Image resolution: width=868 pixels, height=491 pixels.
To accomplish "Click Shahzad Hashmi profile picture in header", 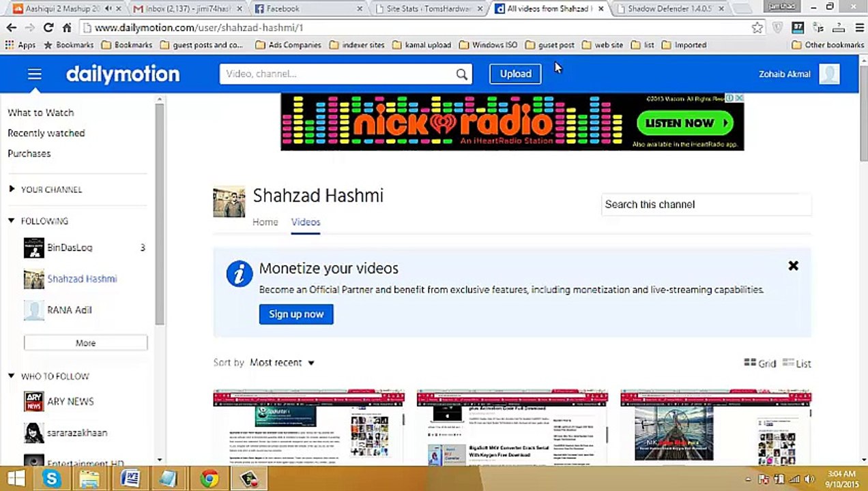I will tap(229, 202).
